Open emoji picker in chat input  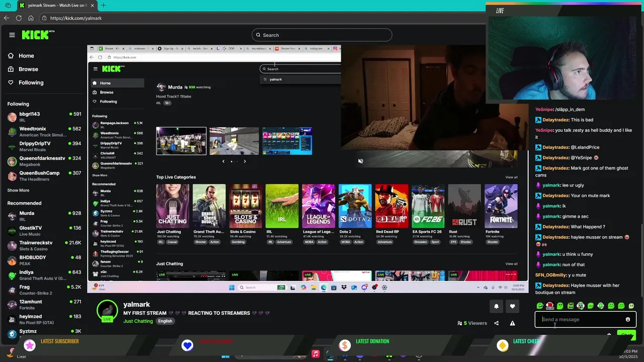point(627,319)
